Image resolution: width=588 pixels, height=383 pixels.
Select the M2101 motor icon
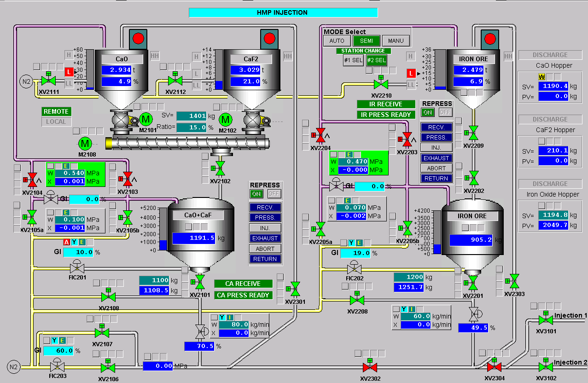[146, 120]
